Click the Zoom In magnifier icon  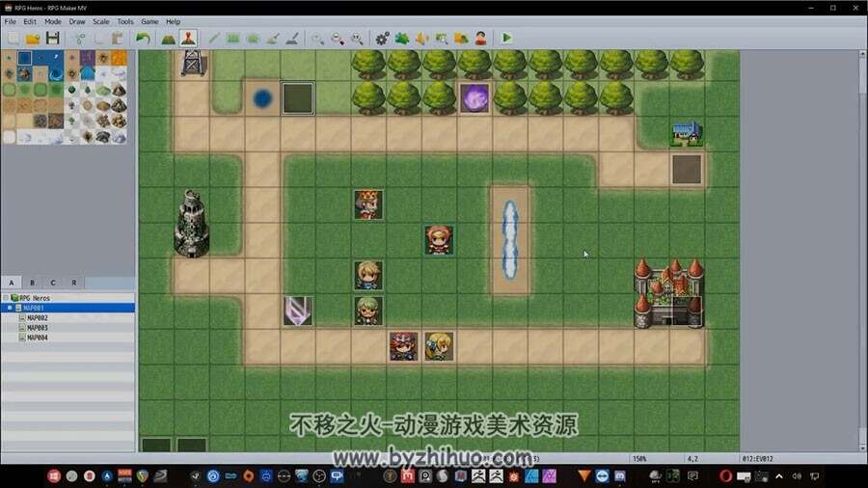(x=317, y=39)
